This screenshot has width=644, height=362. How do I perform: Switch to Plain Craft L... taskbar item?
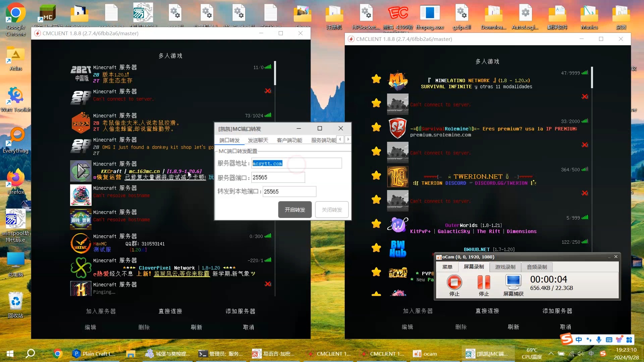tap(94, 354)
